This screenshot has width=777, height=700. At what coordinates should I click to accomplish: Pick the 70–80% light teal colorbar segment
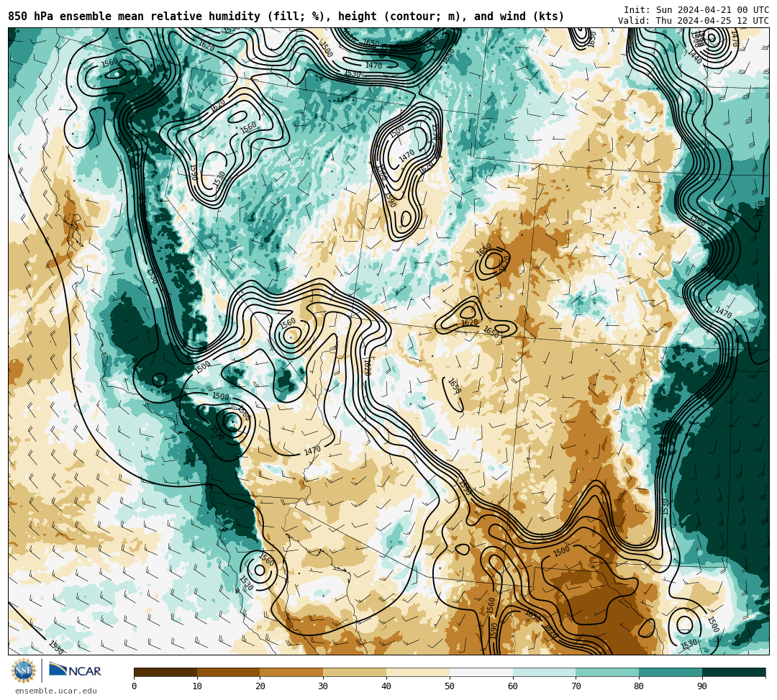(607, 672)
